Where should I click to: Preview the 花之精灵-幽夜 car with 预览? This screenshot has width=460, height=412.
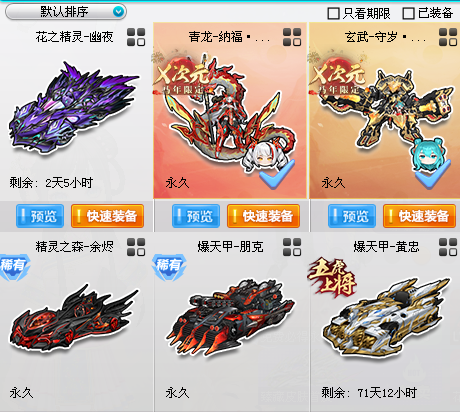(x=40, y=216)
